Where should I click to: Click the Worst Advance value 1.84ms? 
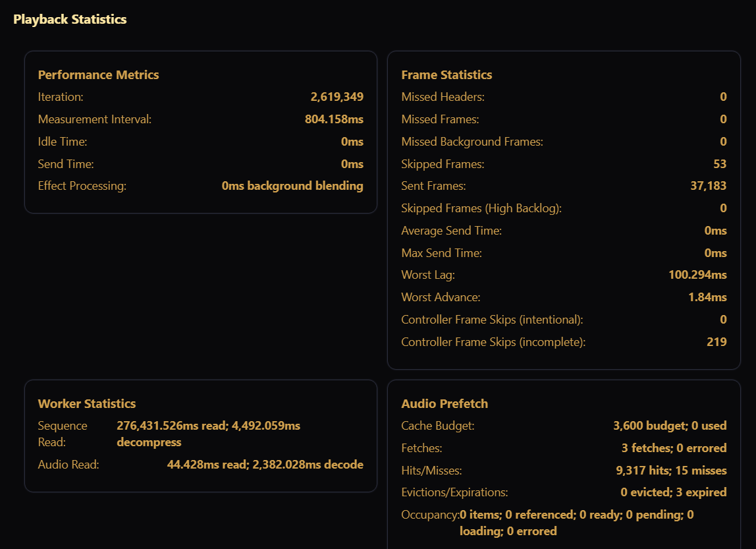tap(707, 297)
